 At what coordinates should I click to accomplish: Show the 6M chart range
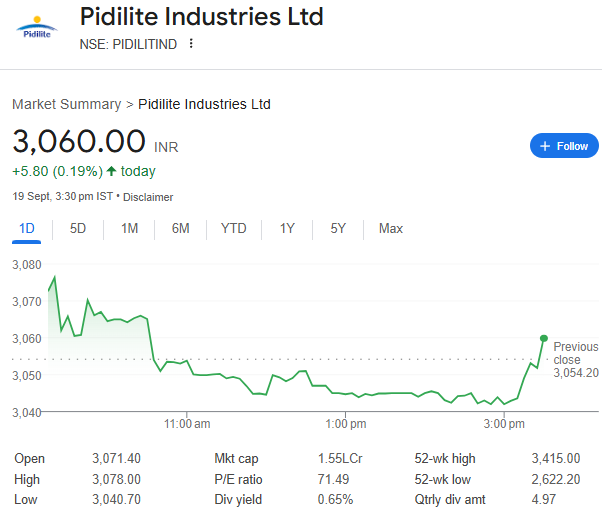click(x=180, y=228)
